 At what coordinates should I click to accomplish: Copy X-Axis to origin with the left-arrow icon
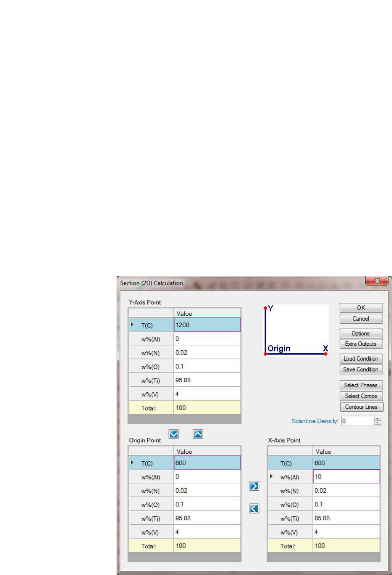[x=254, y=508]
